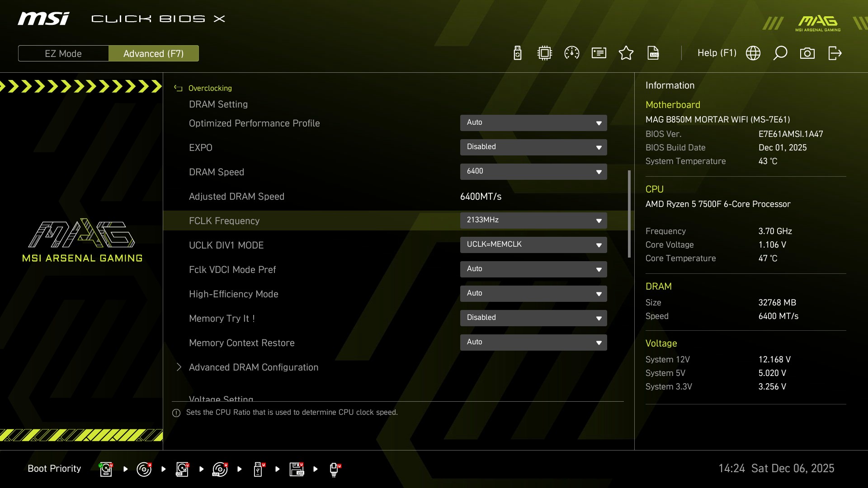This screenshot has width=868, height=488.
Task: Click the Help (F1) button
Action: [717, 53]
